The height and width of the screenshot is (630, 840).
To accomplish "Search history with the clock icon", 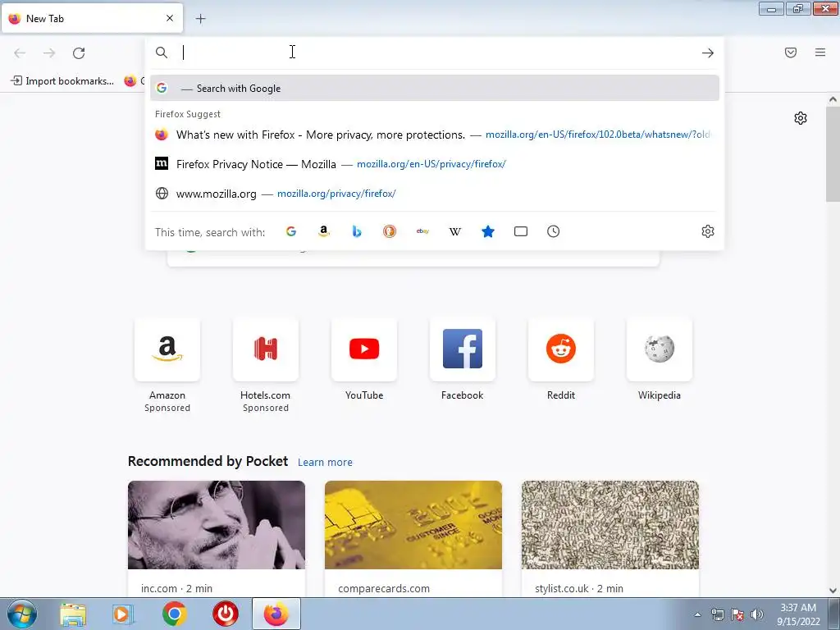I will pos(554,231).
